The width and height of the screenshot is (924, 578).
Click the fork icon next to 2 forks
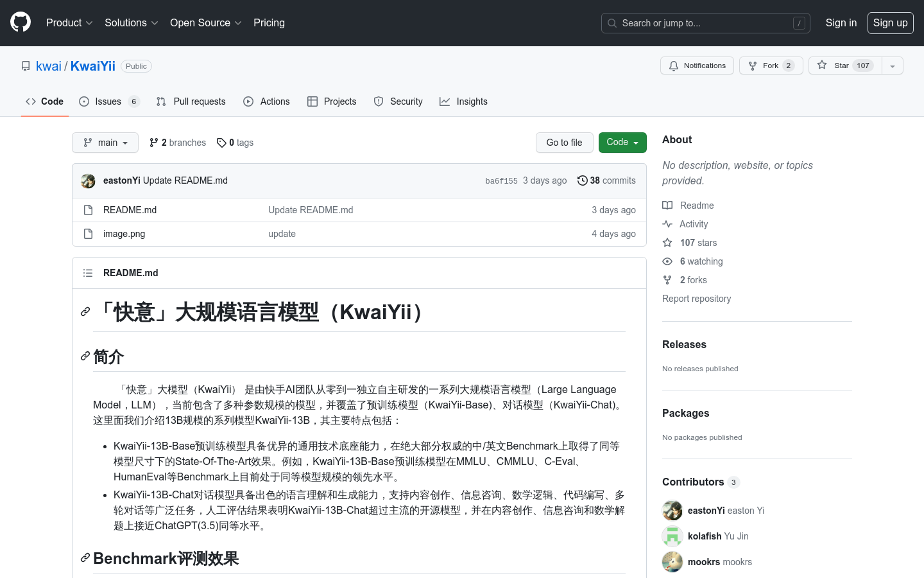(667, 280)
